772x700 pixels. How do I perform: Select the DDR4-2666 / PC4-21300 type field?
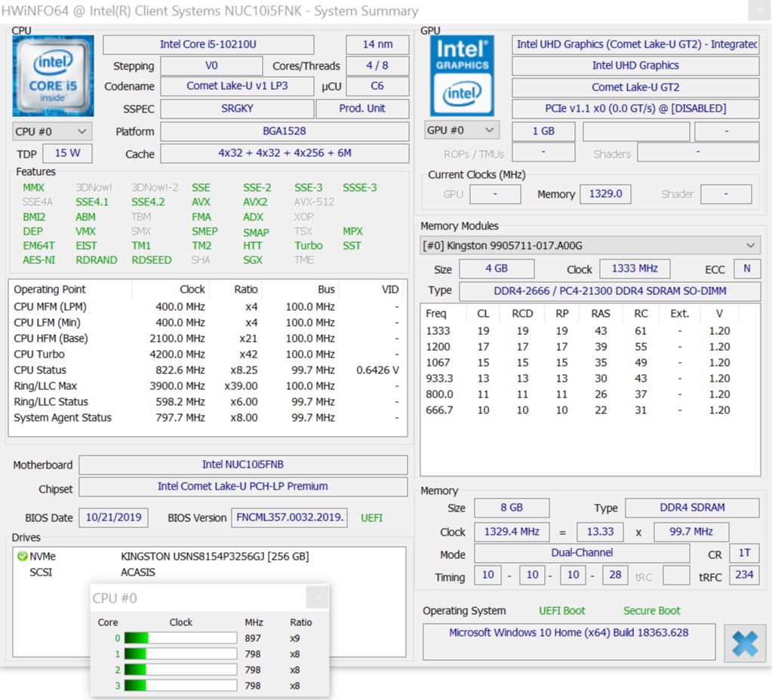pyautogui.click(x=610, y=291)
